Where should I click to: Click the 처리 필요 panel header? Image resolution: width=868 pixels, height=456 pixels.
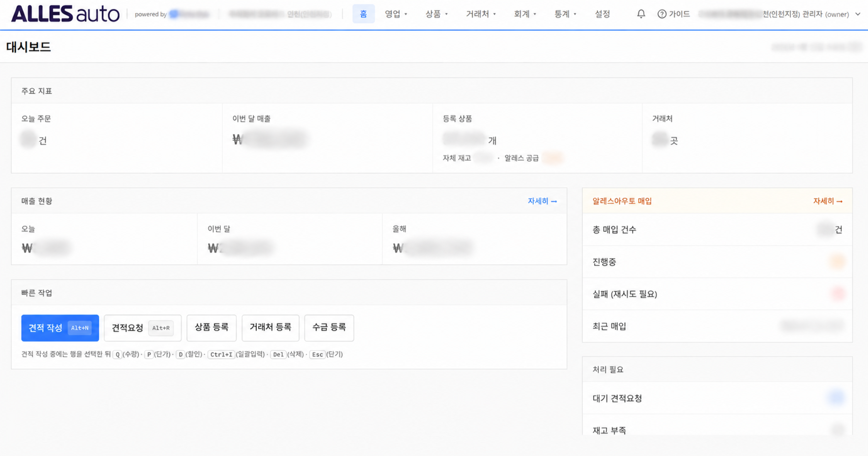717,370
